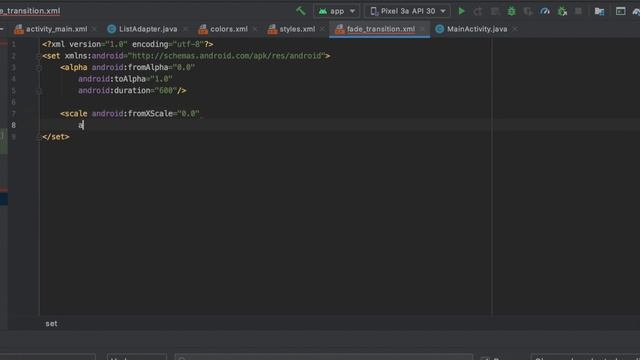Close the ListAdapter.java tab

185,29
